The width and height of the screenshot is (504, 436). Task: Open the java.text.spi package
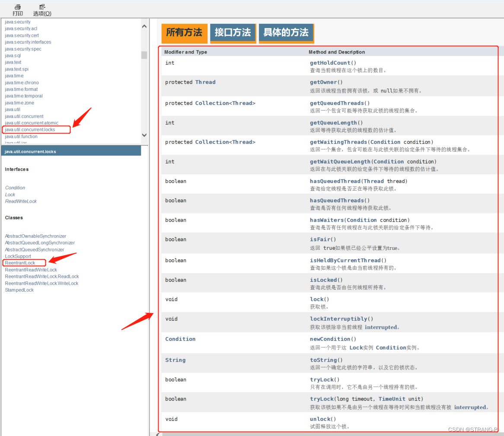tap(17, 69)
